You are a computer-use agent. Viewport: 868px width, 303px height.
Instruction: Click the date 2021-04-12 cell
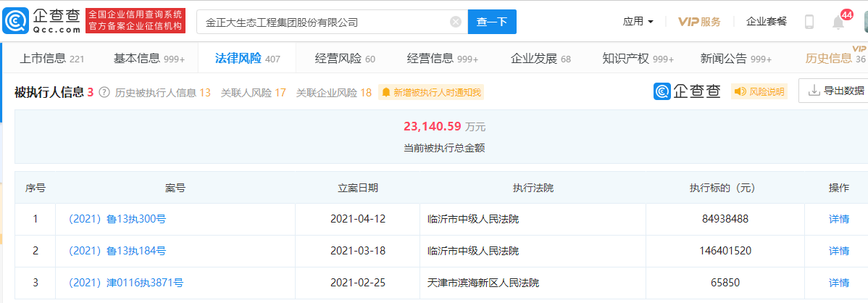358,219
